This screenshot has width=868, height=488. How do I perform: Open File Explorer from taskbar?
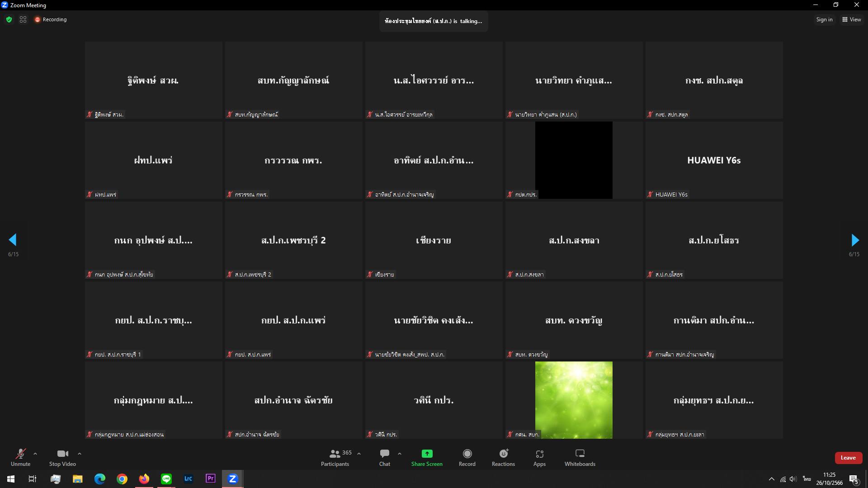pos(78,479)
